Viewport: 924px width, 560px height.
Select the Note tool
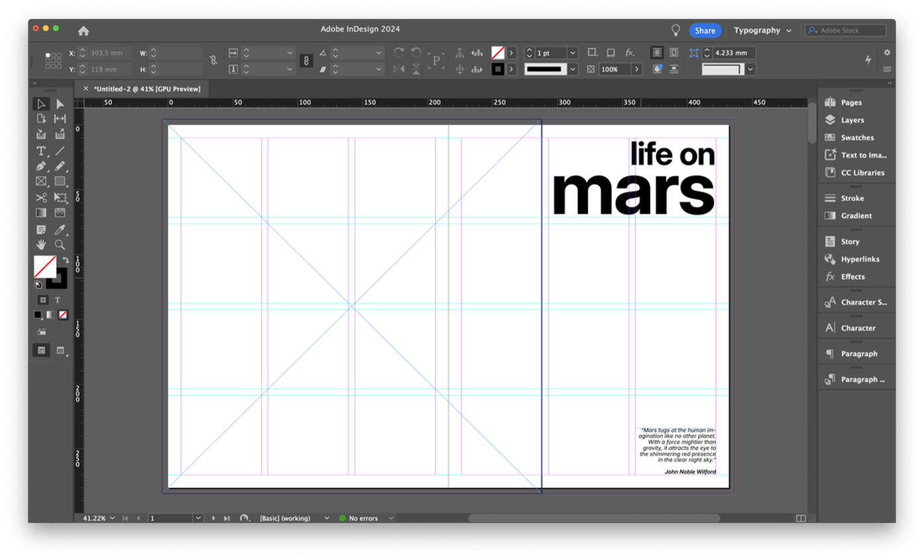coord(41,230)
